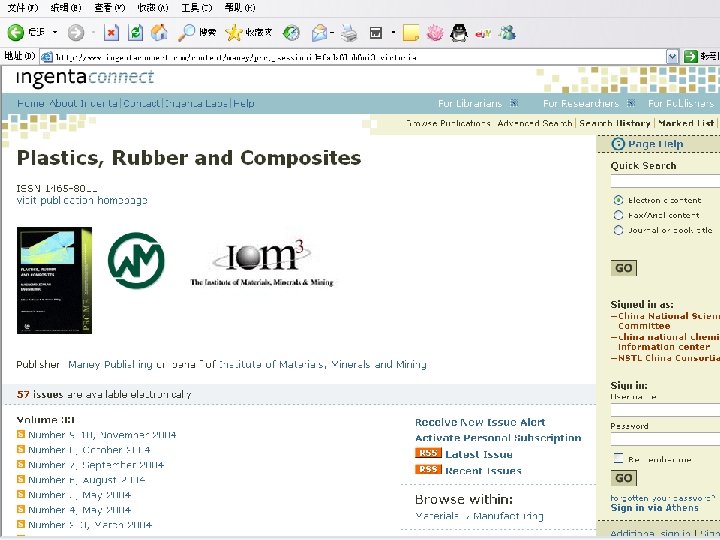Click the Quick Search text field
The image size is (720, 540).
coord(665,181)
